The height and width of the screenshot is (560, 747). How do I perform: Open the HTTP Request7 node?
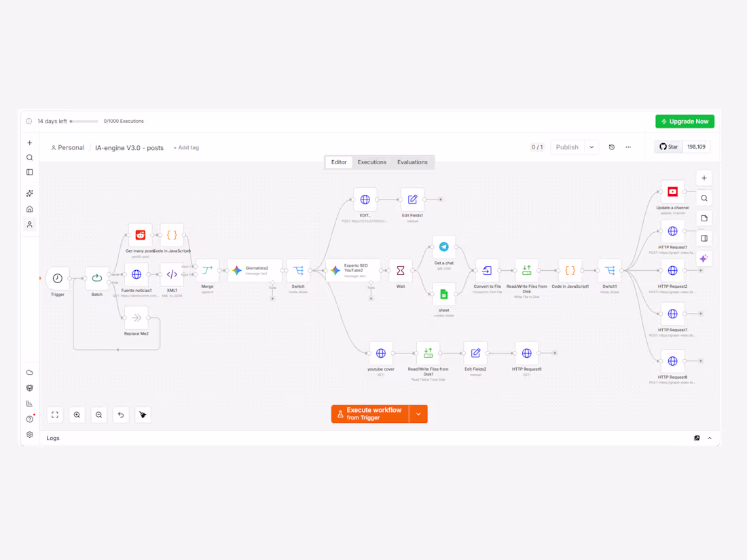[672, 314]
